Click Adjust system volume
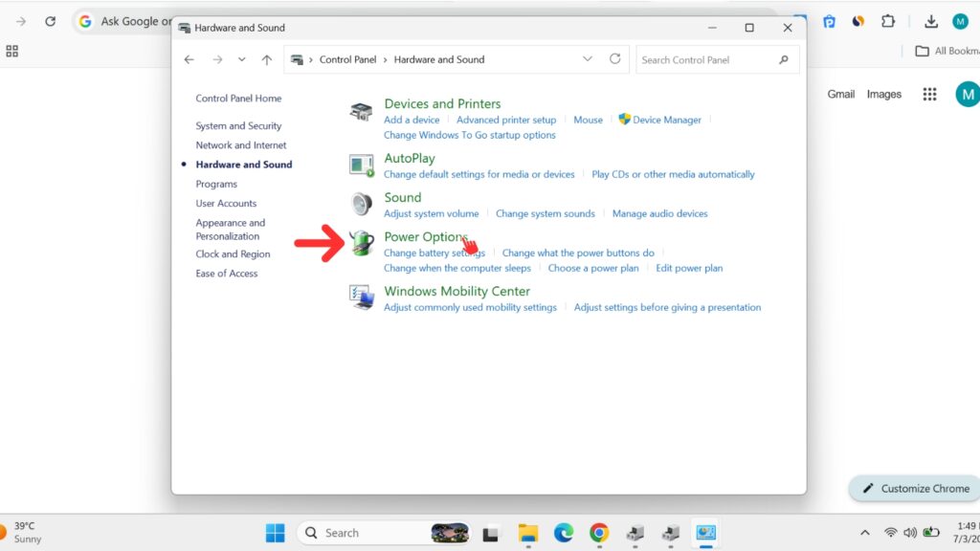980x551 pixels. pyautogui.click(x=432, y=213)
